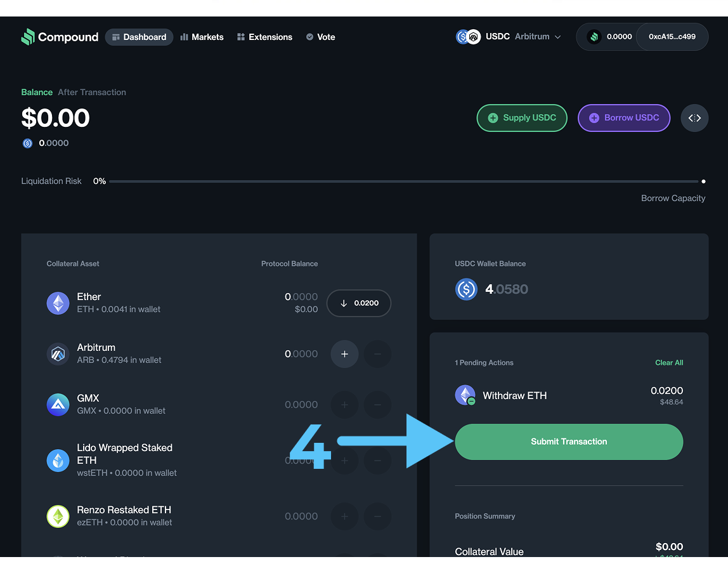Open the Extensions tab
The image size is (728, 571).
click(x=264, y=37)
